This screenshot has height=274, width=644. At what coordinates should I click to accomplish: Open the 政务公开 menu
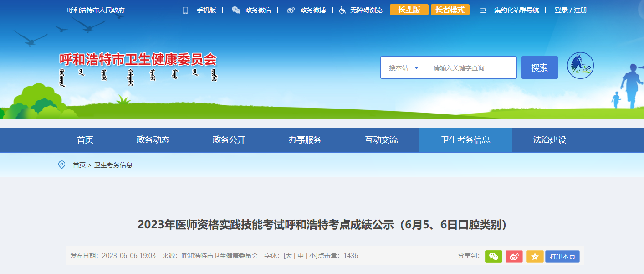click(x=229, y=140)
